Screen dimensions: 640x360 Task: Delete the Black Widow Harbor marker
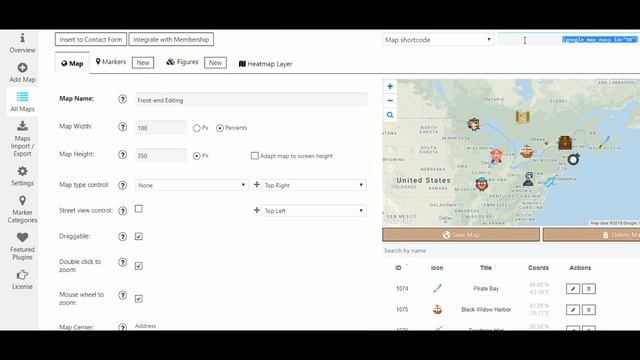coord(589,310)
